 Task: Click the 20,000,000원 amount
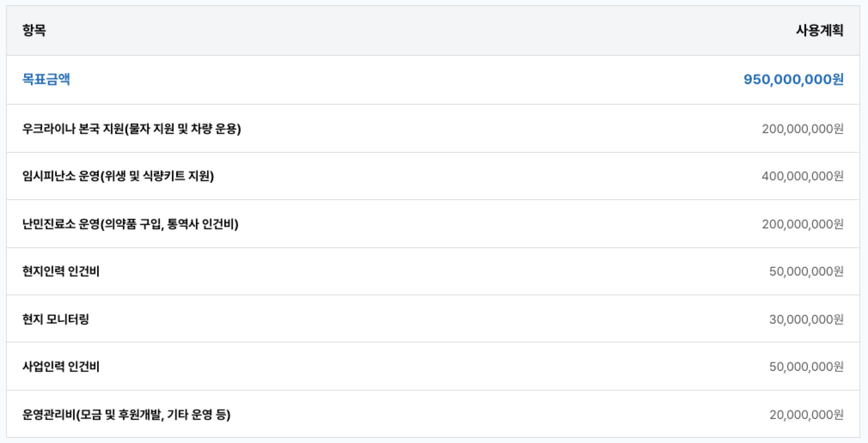(806, 415)
